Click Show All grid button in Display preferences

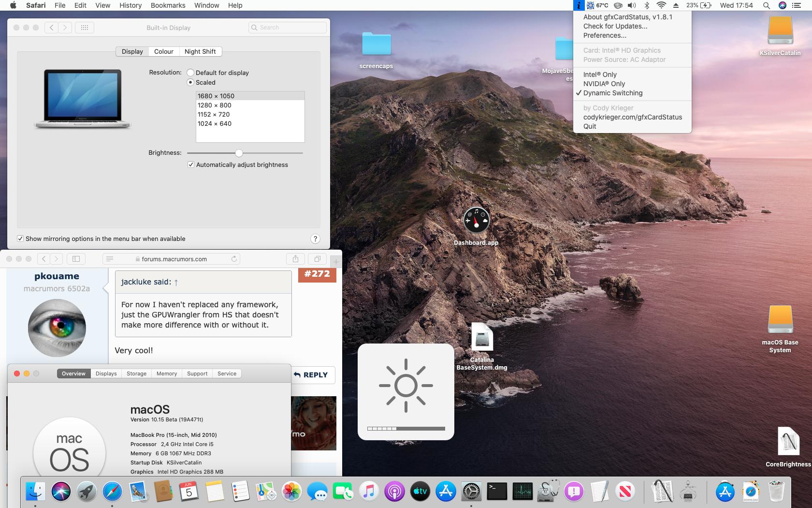coord(85,28)
